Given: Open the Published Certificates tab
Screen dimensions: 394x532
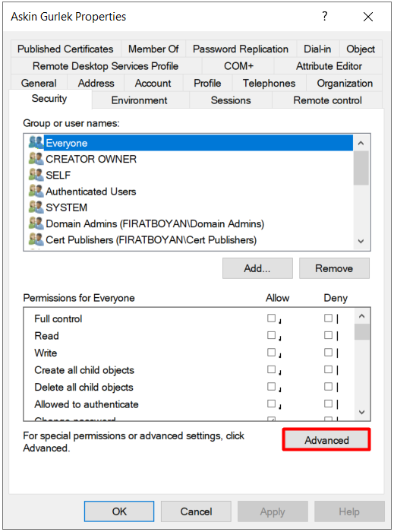Looking at the screenshot, I should click(65, 49).
